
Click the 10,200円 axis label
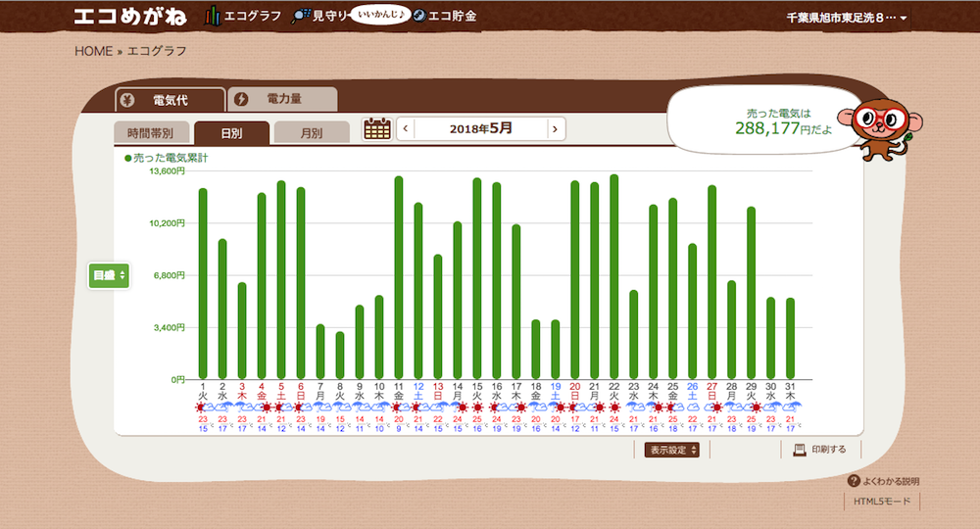click(x=167, y=223)
